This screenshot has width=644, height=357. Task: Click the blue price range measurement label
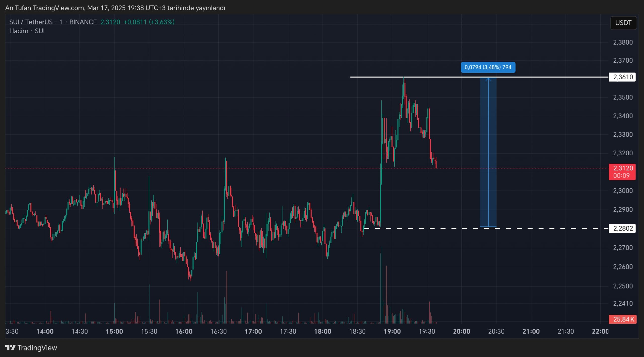[x=488, y=67]
